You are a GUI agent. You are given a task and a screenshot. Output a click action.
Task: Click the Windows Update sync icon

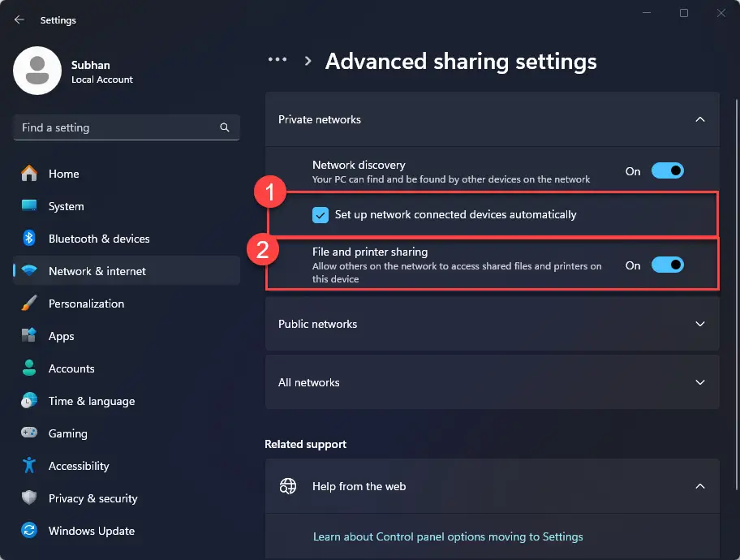pyautogui.click(x=29, y=531)
